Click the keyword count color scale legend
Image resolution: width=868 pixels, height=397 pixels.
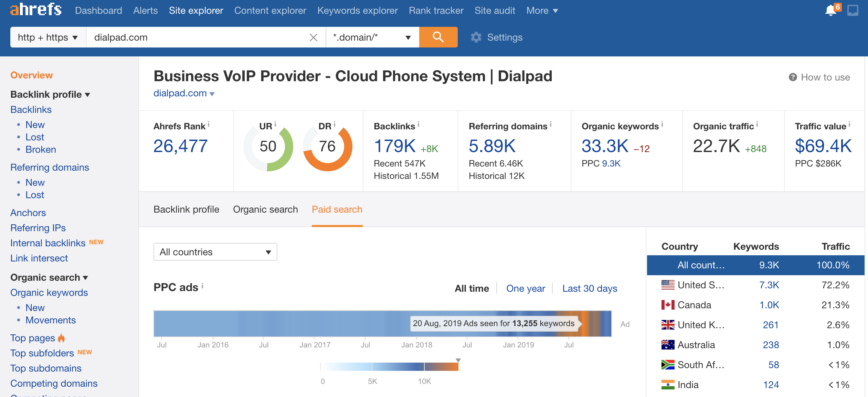coord(389,367)
